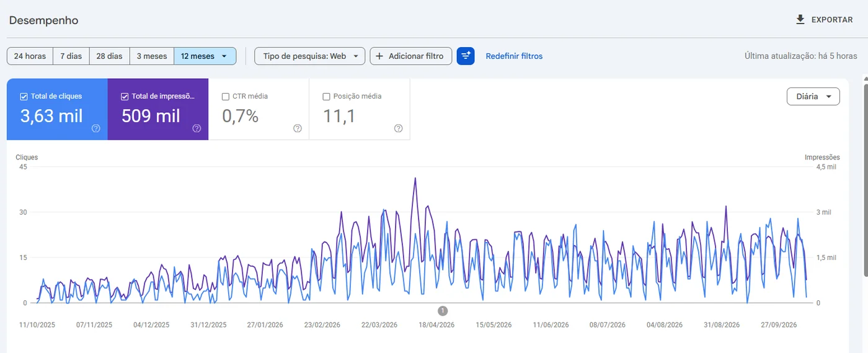Click the 18/04/2026 axis date label
The image size is (868, 353).
(436, 324)
